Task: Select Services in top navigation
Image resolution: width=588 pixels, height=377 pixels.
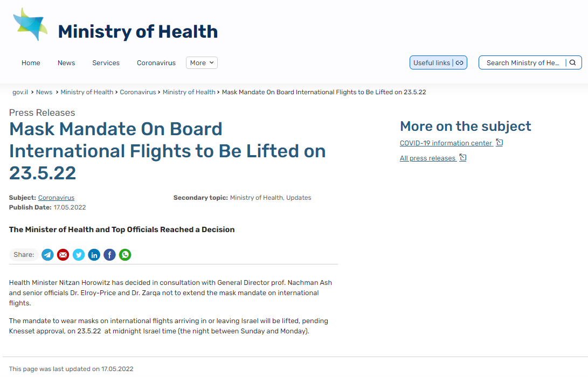Action: point(106,63)
